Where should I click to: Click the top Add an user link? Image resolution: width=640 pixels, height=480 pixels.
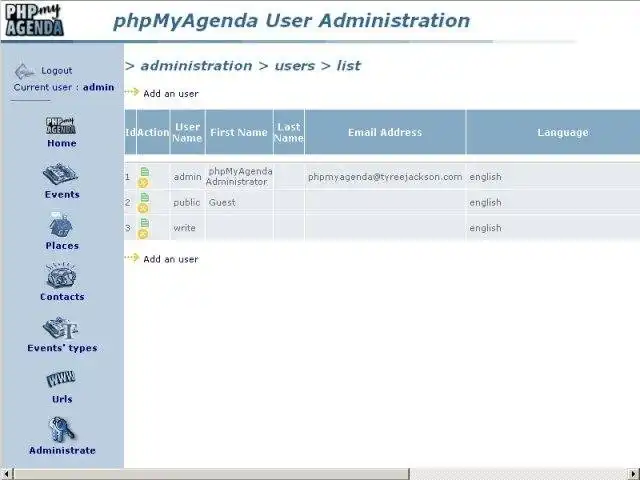(x=171, y=94)
